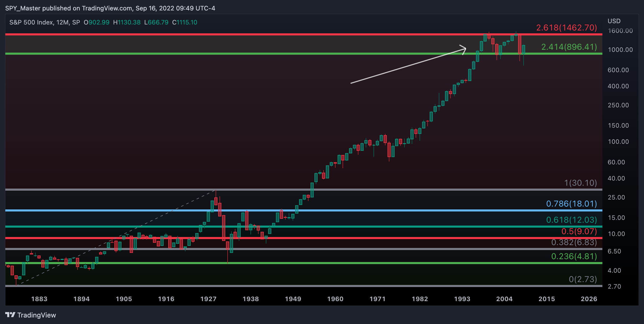Select the 0(2.73) Fibonacci label
644x324 pixels.
583,279
